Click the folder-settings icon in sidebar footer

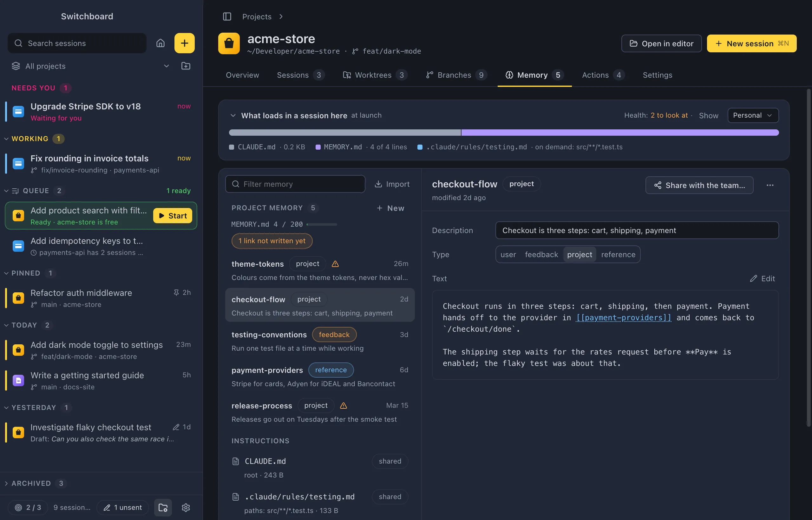coord(163,508)
